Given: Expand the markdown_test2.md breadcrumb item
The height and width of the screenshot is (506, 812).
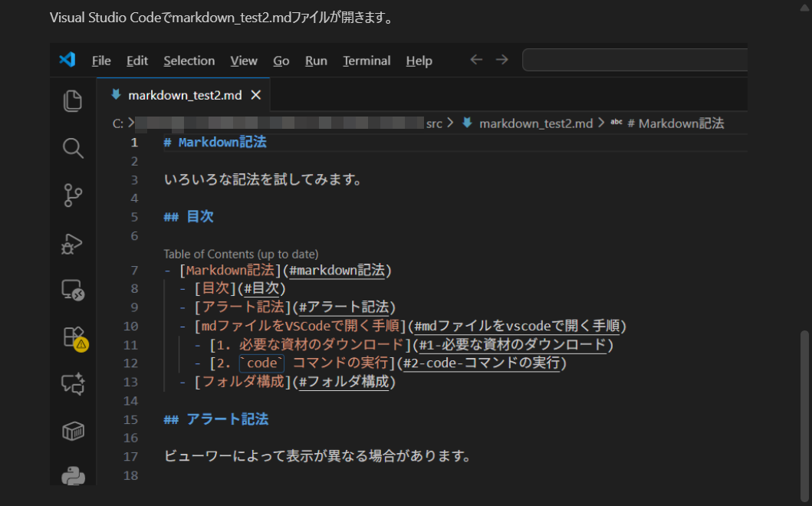Looking at the screenshot, I should coord(535,123).
